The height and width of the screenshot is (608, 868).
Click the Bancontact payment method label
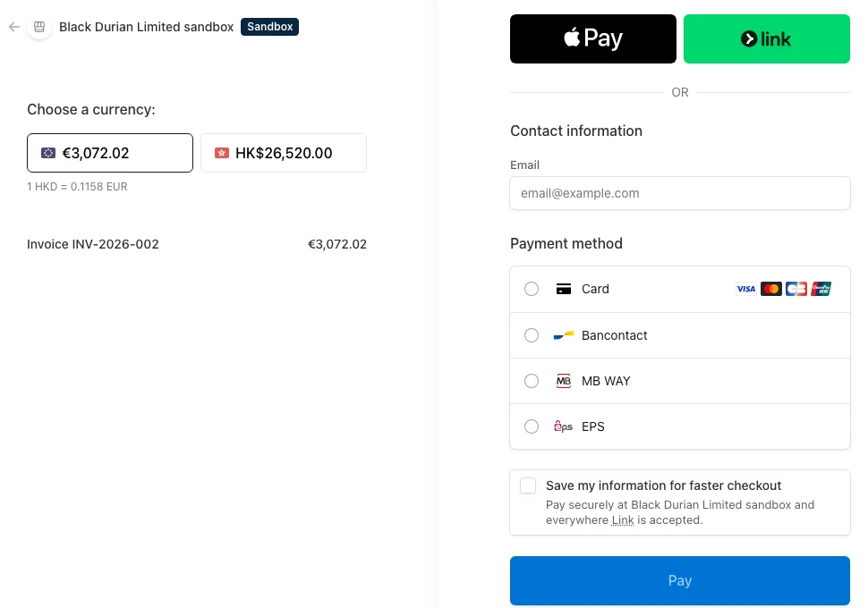point(615,335)
